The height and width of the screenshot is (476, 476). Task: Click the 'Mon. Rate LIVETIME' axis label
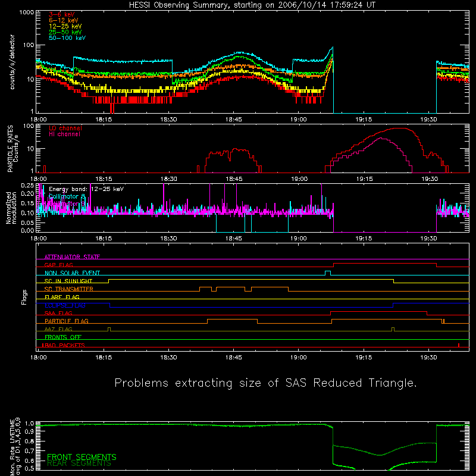12,447
